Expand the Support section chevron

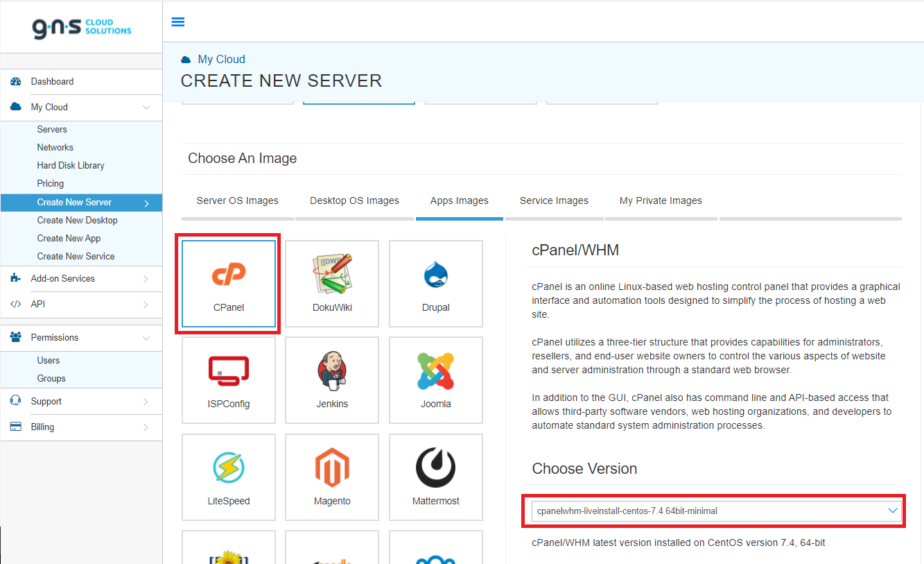(x=146, y=401)
